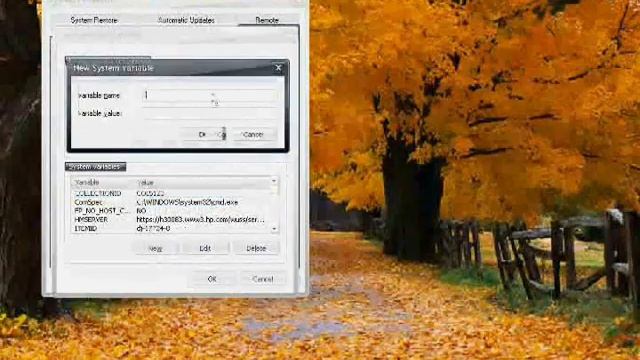This screenshot has height=360, width=640.
Task: Click the New button under System variables
Action: tap(156, 248)
